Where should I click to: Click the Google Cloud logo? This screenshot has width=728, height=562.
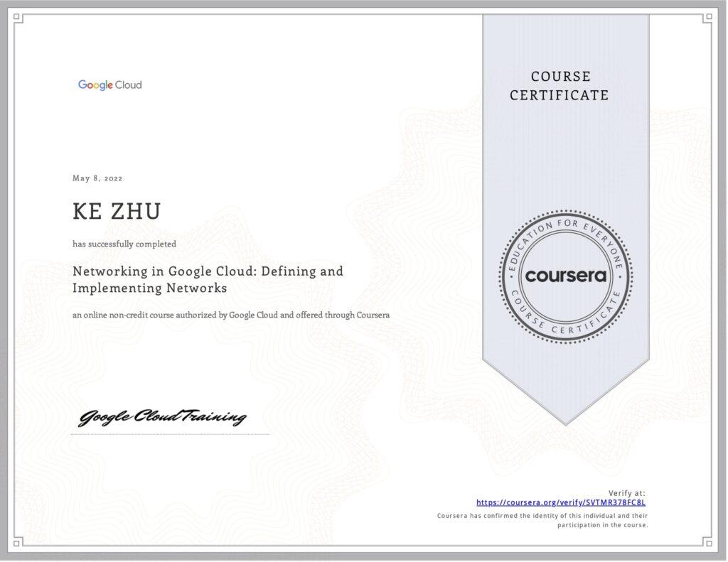(110, 85)
